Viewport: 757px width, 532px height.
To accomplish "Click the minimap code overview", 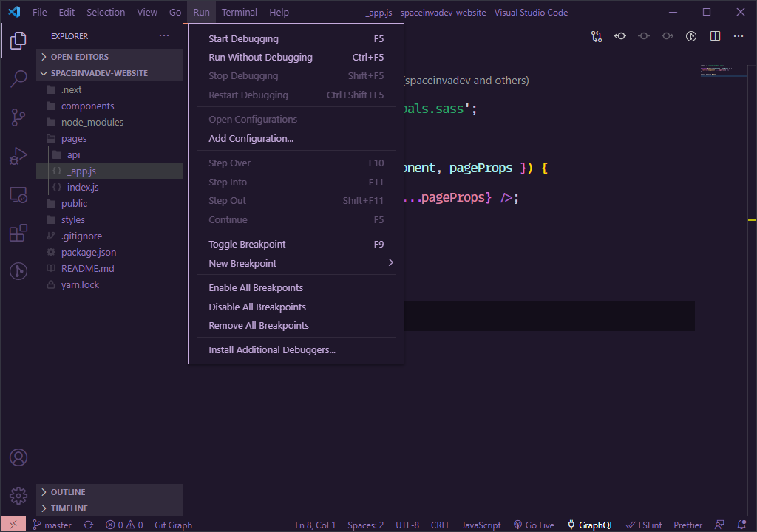I will tap(723, 70).
